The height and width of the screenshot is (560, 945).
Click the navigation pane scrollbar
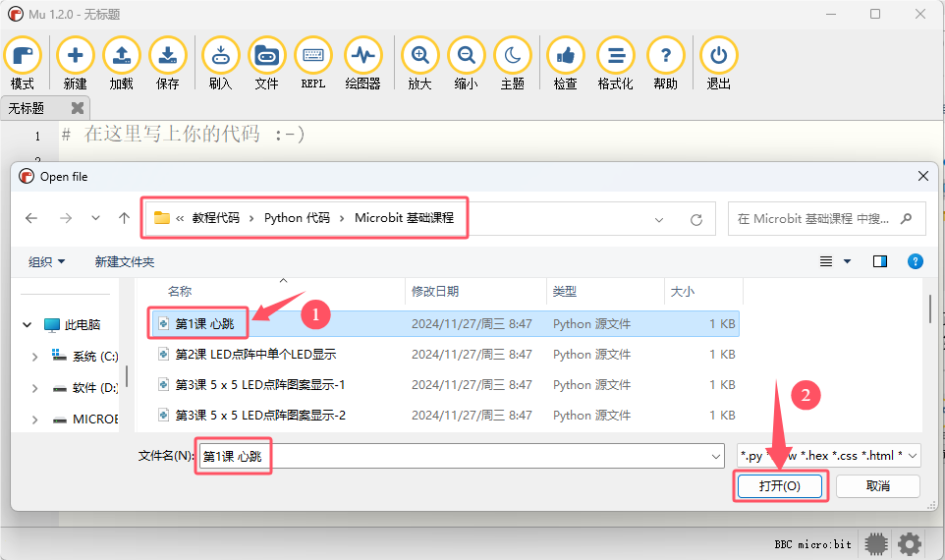click(127, 376)
